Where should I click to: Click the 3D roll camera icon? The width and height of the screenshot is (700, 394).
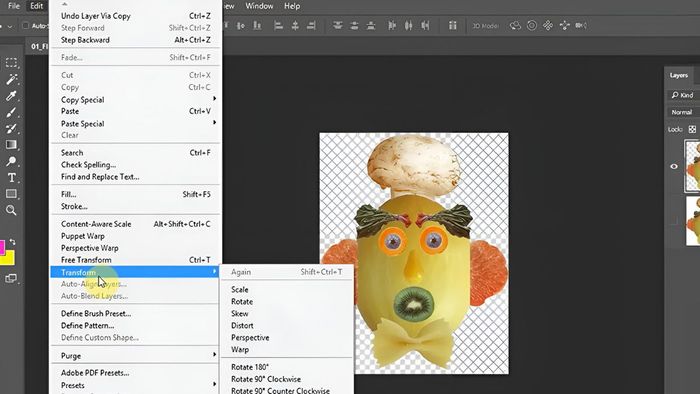pos(532,25)
